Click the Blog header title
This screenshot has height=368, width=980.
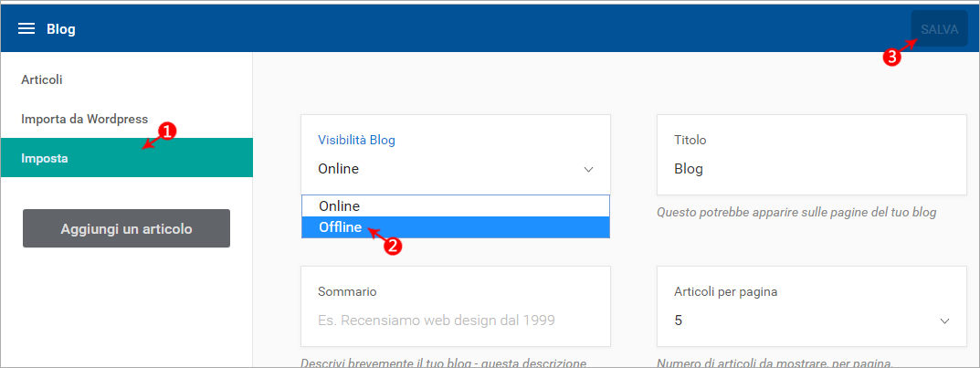tap(60, 29)
